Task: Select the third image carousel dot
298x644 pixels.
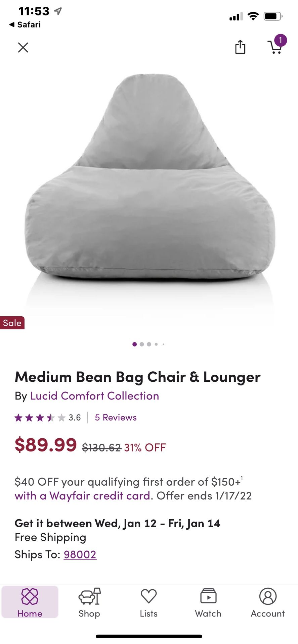Action: [x=149, y=344]
